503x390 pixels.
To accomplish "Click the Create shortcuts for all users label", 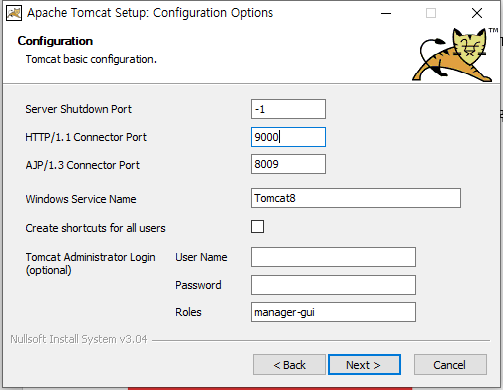I will click(x=95, y=228).
